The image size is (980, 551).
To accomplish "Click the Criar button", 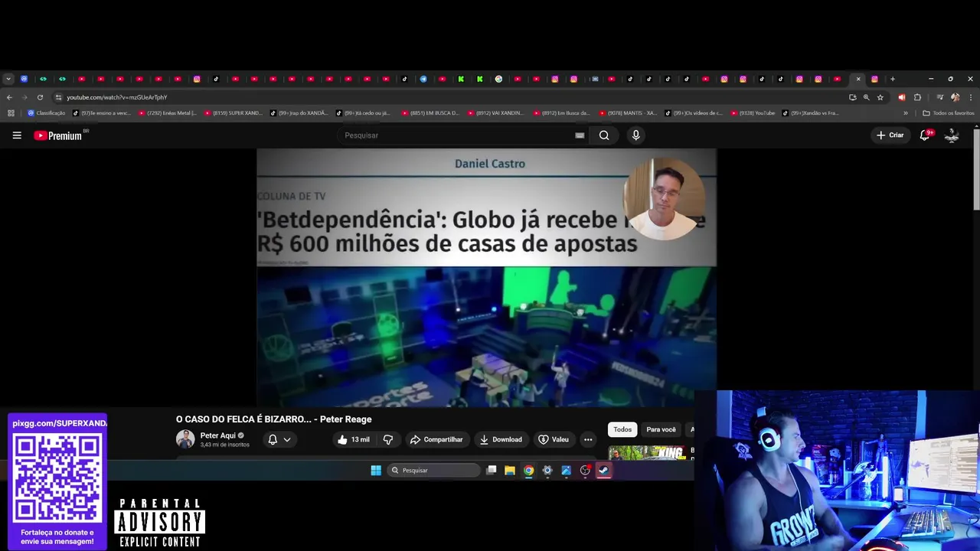I will coord(890,135).
